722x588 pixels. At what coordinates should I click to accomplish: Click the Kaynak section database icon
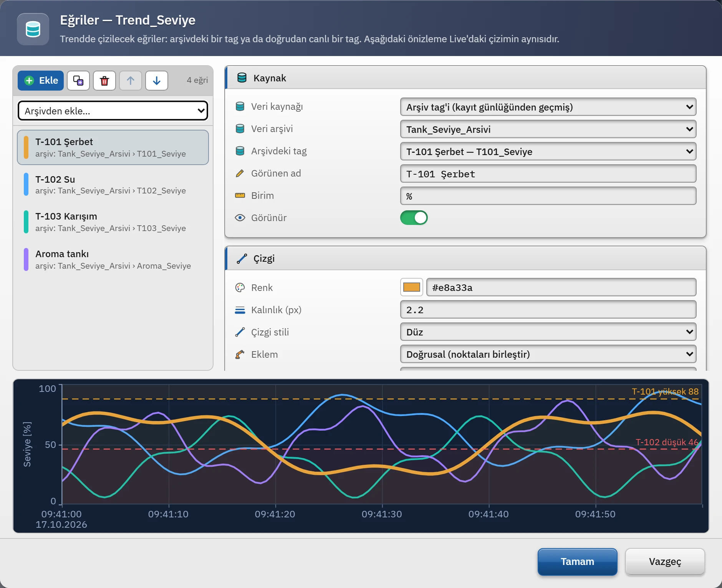point(242,78)
